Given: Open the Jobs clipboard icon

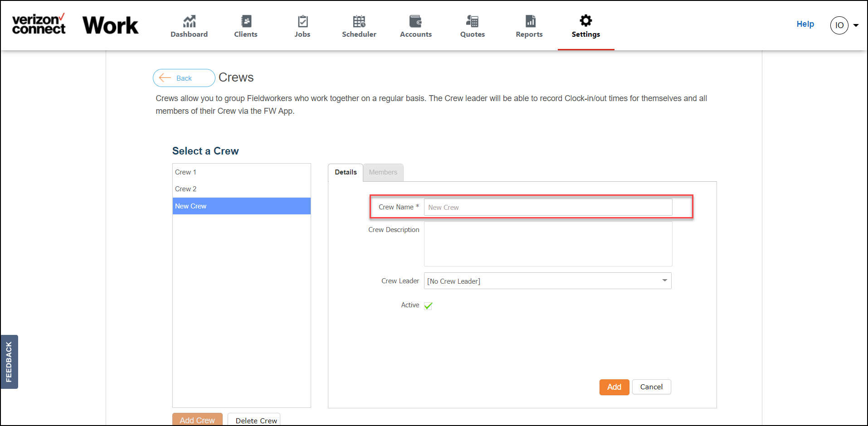Looking at the screenshot, I should click(x=302, y=21).
